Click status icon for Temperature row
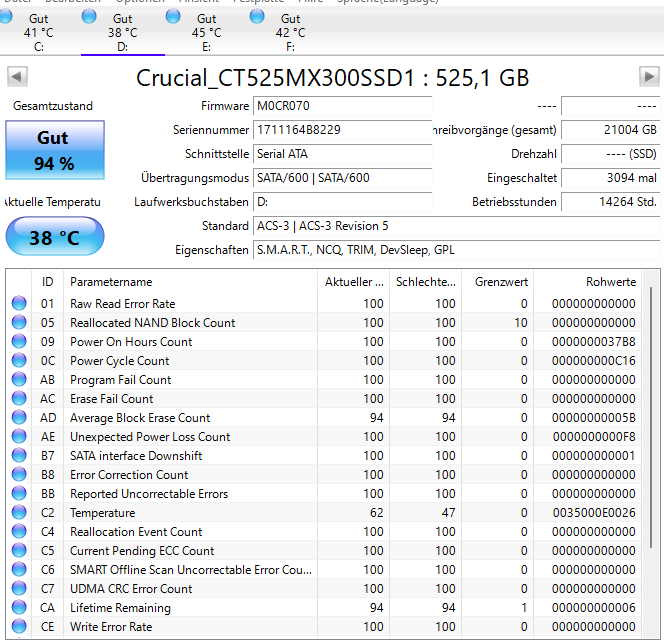 [19, 513]
